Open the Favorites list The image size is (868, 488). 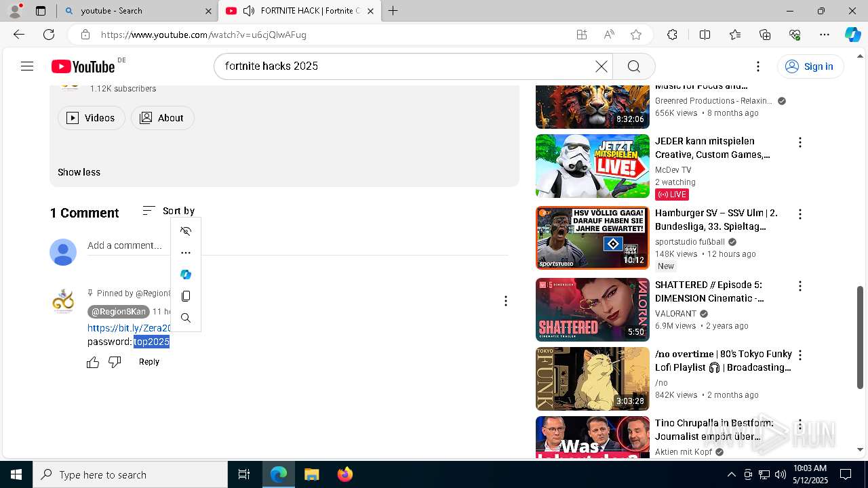(735, 35)
